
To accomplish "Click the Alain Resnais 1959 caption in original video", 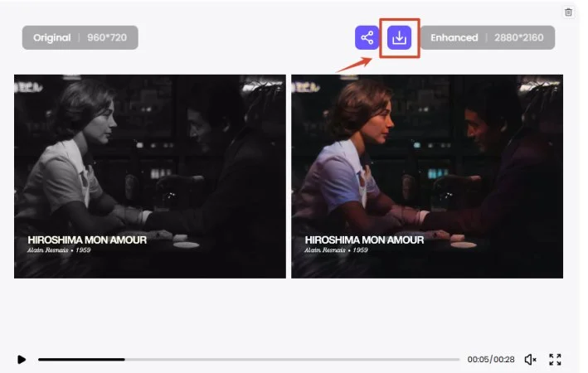I will tap(59, 250).
